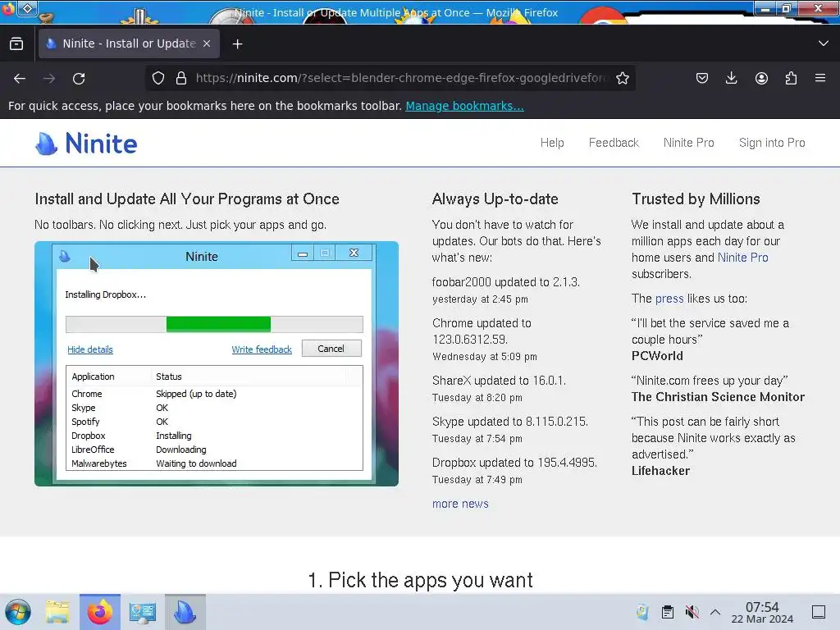Open the shield tracking protection icon
The width and height of the screenshot is (840, 630).
pos(158,78)
